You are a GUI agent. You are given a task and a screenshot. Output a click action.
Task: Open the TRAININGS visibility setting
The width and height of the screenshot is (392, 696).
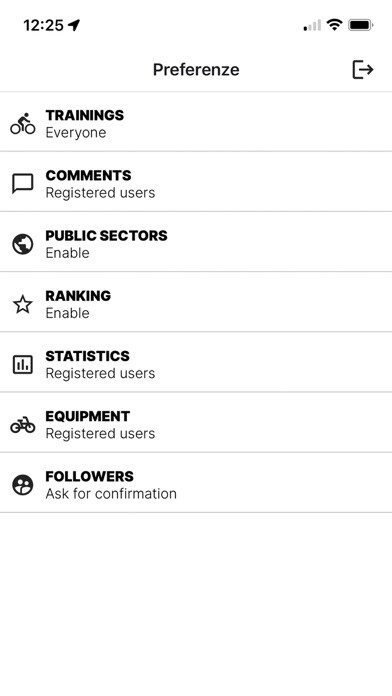coord(196,122)
